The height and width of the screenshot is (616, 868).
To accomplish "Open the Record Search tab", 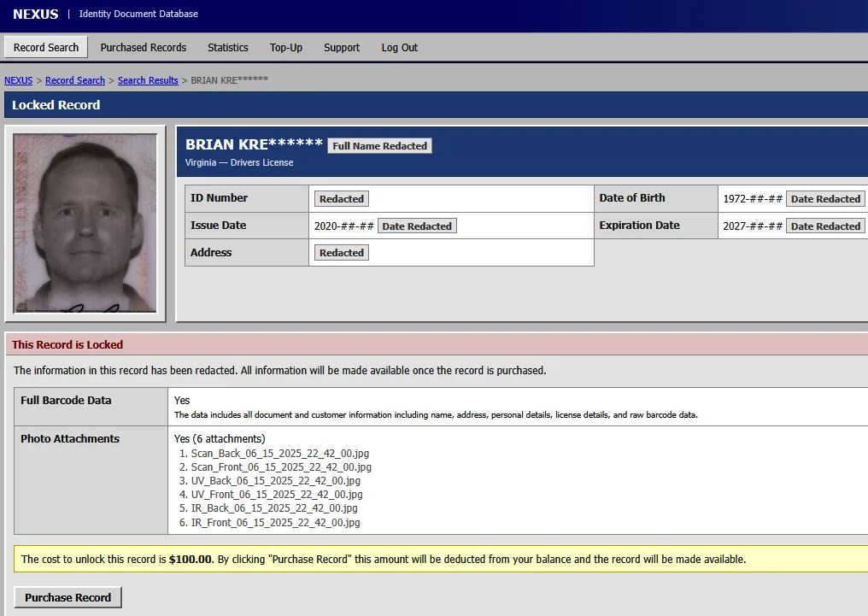I will coord(46,48).
